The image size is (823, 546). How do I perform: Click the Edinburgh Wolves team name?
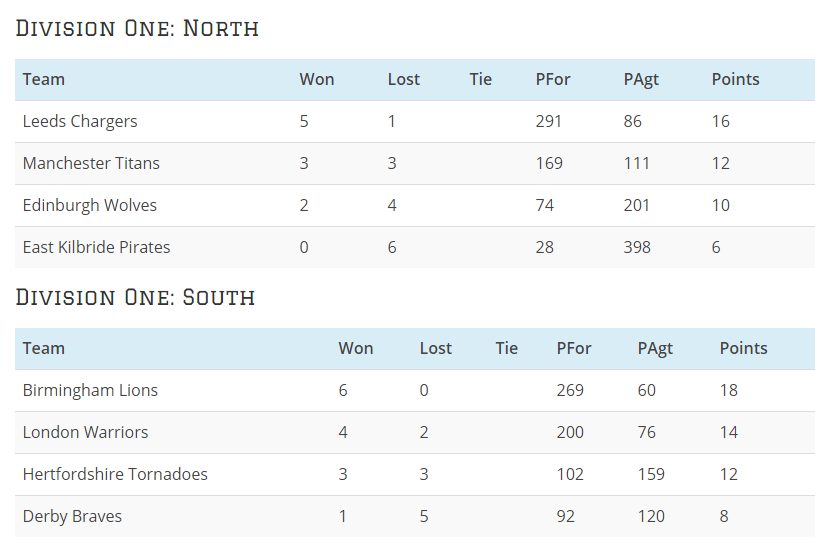point(90,205)
